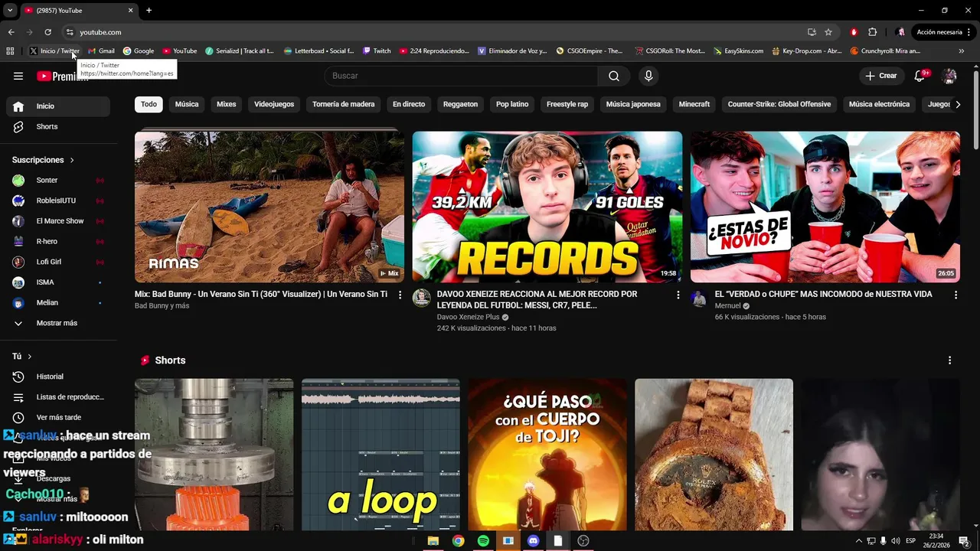Open Chrome from the taskbar
The image size is (980, 551).
click(x=458, y=541)
